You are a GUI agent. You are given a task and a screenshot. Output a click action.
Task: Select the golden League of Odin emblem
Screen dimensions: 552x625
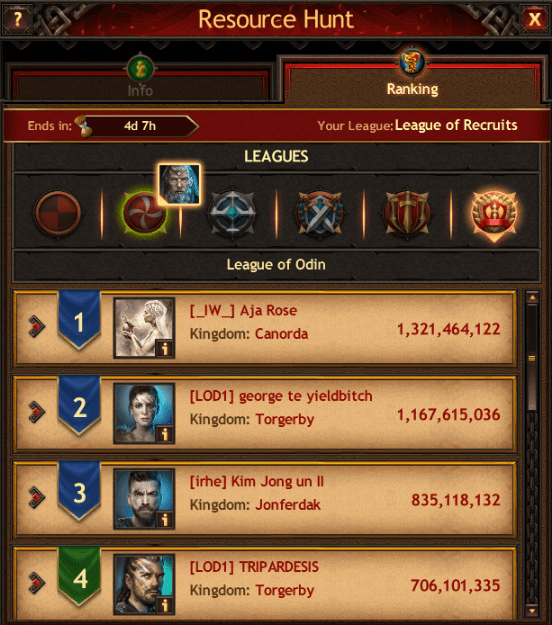(494, 215)
